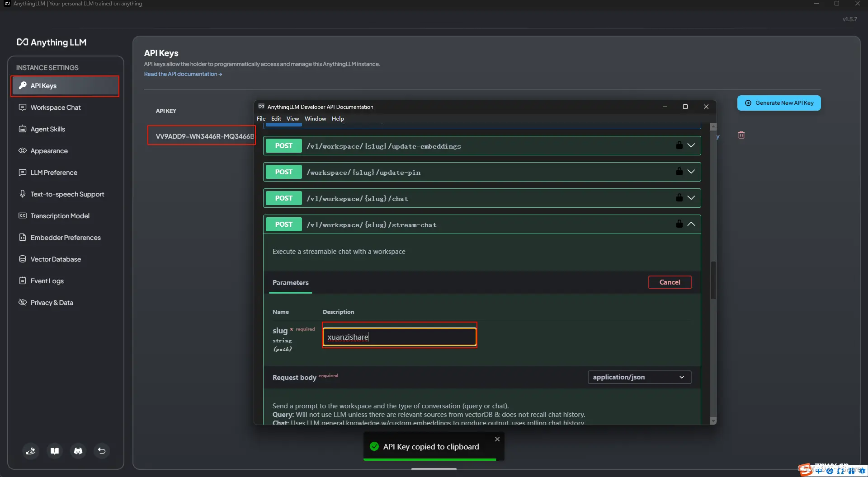Open API Keys settings in sidebar
Screen dimensions: 868x477
click(x=65, y=86)
